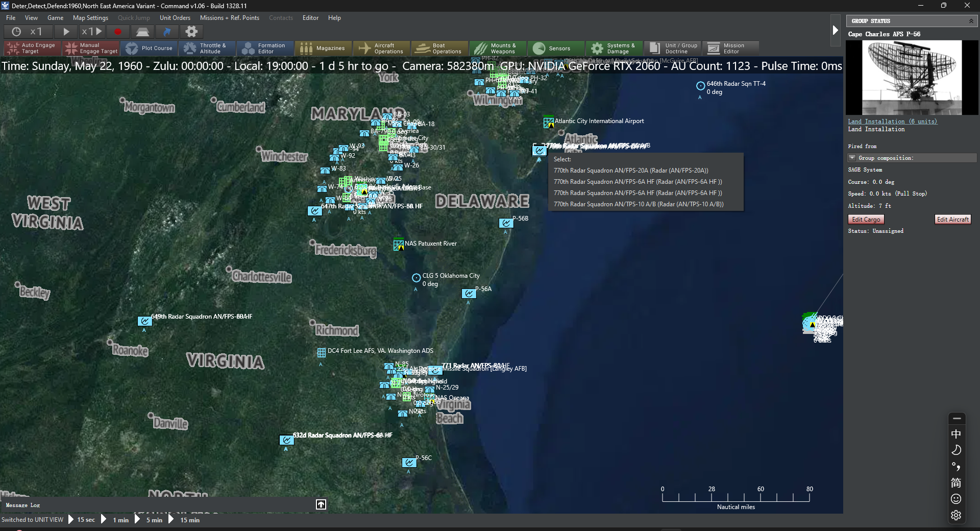Screen dimensions: 980x531
Task: Toggle IME simplified Chinese (简) icon
Action: tap(956, 482)
